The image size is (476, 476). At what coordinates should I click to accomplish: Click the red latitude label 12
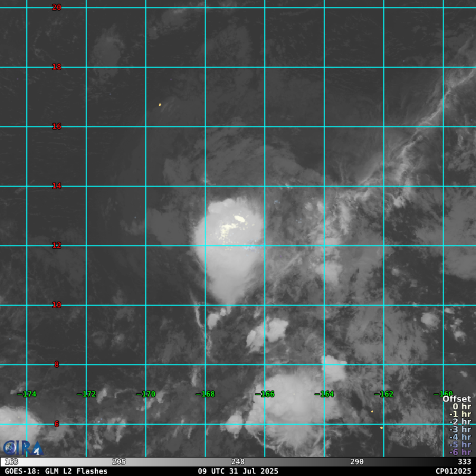point(57,245)
